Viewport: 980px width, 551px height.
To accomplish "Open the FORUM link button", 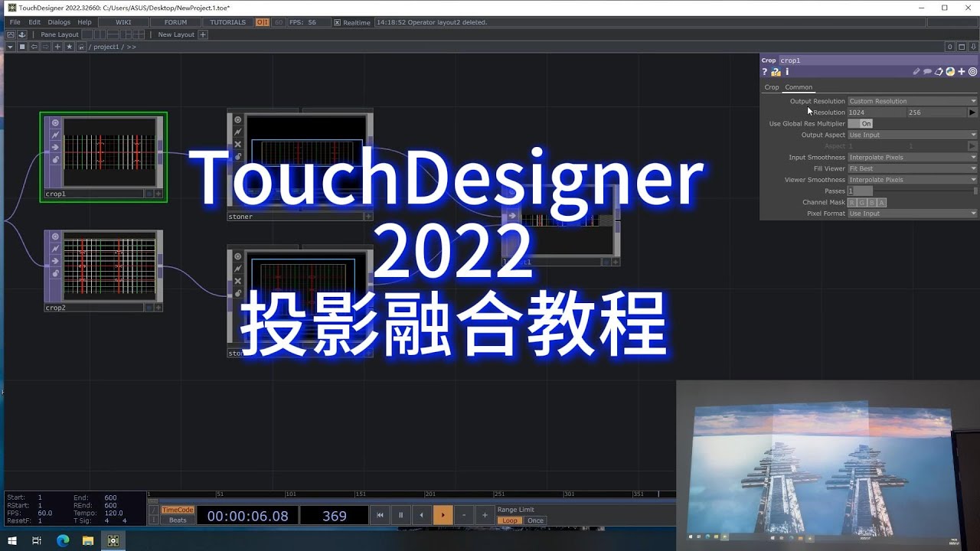I will 175,22.
